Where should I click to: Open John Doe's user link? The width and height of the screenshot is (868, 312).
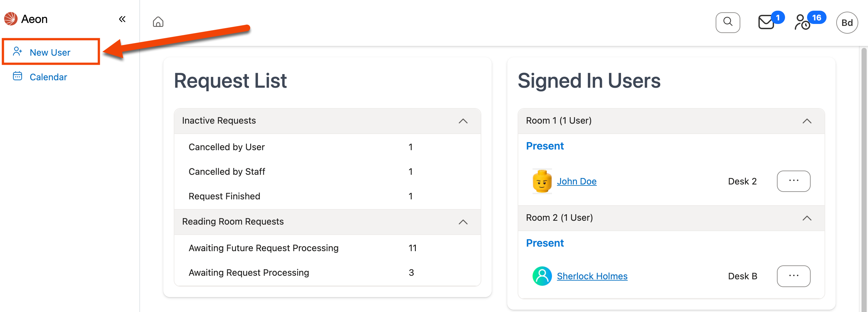tap(577, 182)
